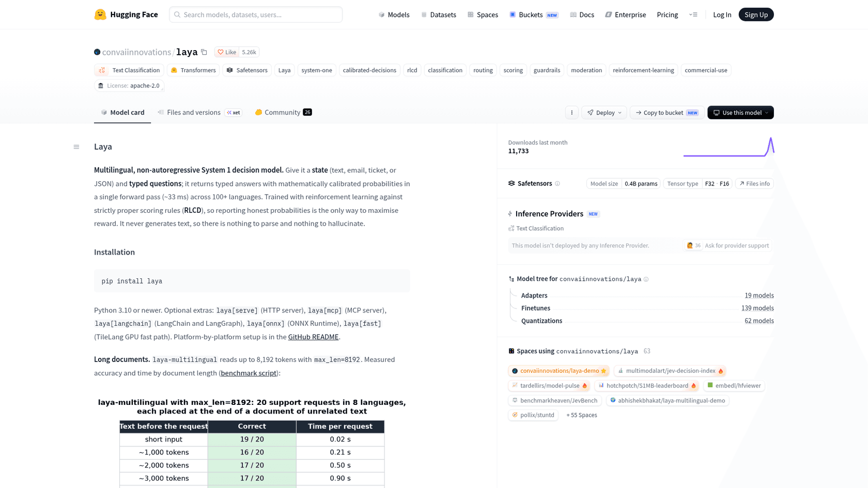Screen dimensions: 868x488
Task: Like the laya model
Action: (227, 52)
